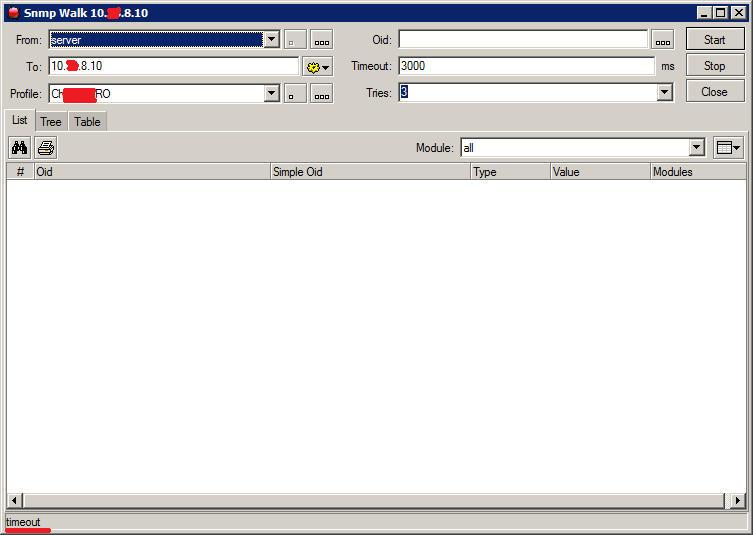
Task: Minimize the Snmp Walk window
Action: [x=704, y=13]
